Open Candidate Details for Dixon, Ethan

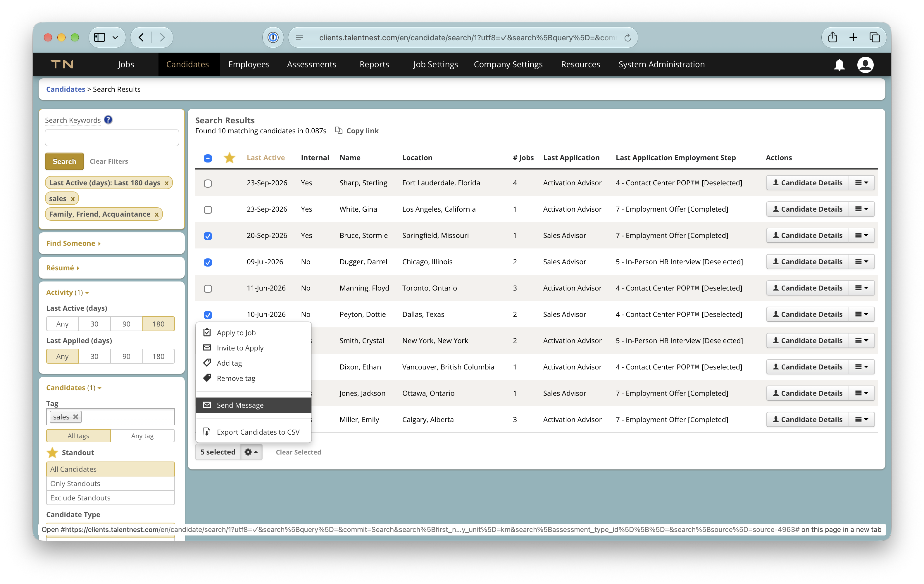point(807,367)
